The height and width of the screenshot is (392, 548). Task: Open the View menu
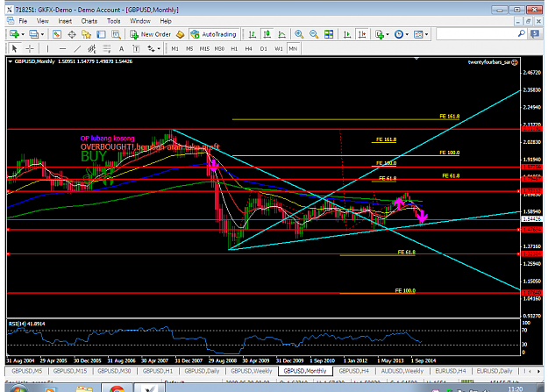click(x=43, y=21)
